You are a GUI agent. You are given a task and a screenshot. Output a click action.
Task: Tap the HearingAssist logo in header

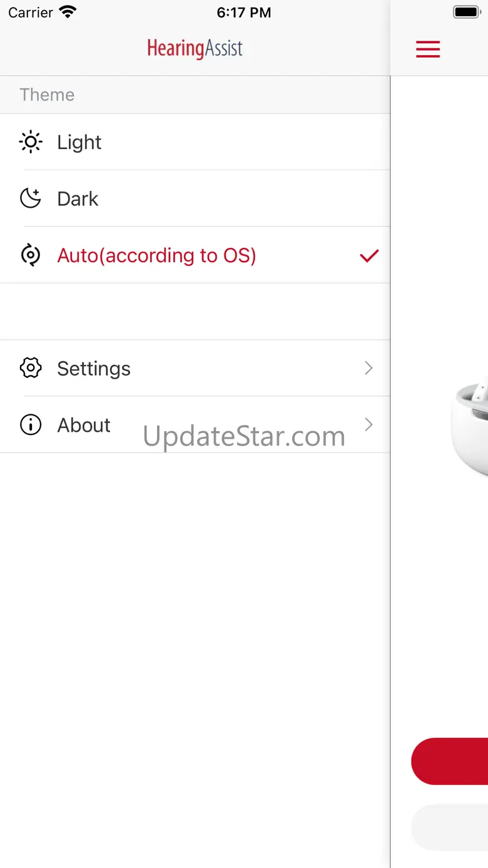coord(195,49)
